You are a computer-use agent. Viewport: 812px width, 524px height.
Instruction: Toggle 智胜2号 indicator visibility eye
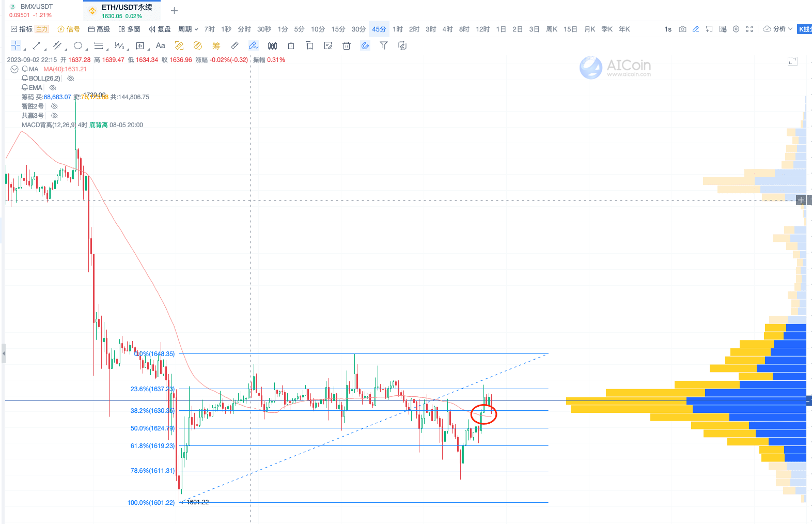tap(54, 106)
